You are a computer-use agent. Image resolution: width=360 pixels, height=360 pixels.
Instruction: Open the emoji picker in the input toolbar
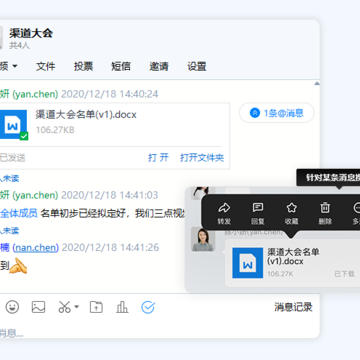pos(12,307)
